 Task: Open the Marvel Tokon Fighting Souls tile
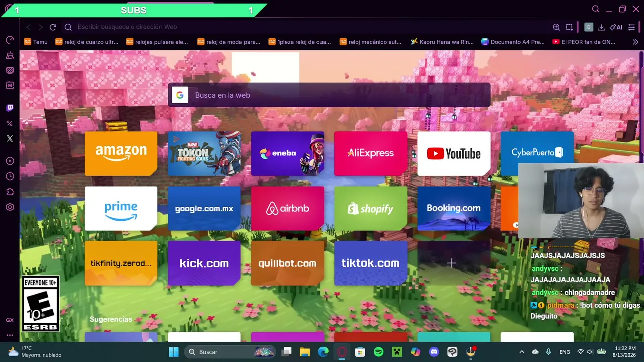click(x=204, y=154)
